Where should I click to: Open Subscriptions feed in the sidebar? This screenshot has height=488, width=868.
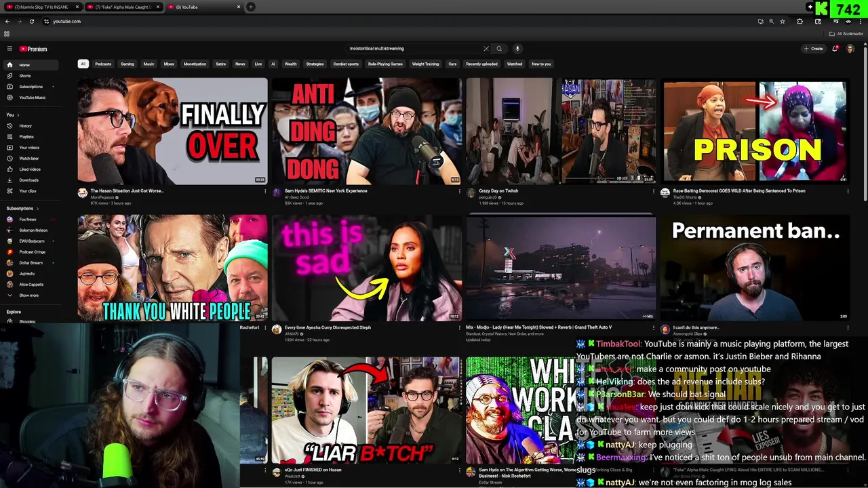[x=31, y=87]
